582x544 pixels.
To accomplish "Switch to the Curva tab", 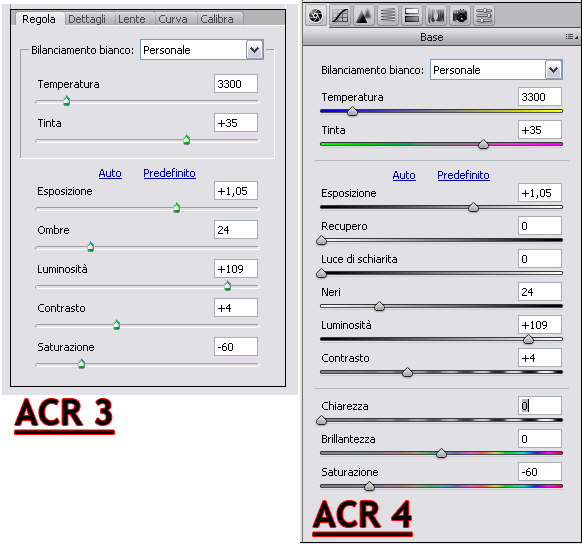I will (x=173, y=19).
